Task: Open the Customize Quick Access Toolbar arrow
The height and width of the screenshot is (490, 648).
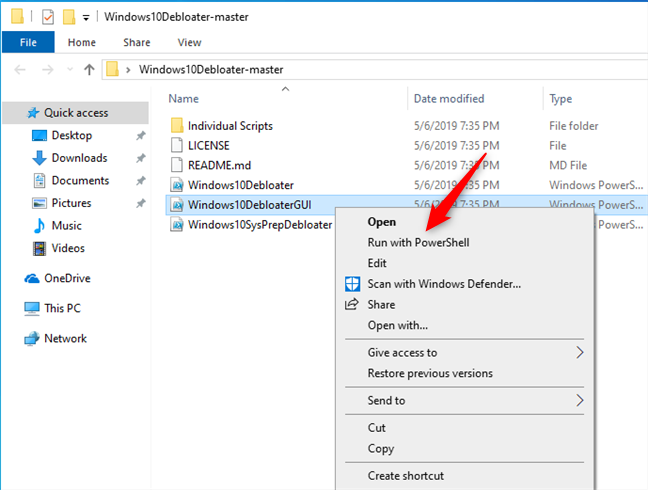Action: [86, 18]
